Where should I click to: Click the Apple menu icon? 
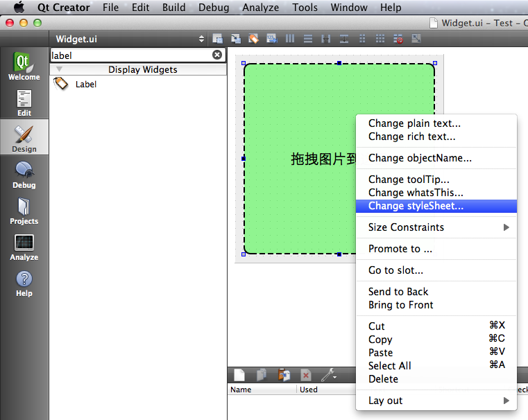(x=19, y=8)
